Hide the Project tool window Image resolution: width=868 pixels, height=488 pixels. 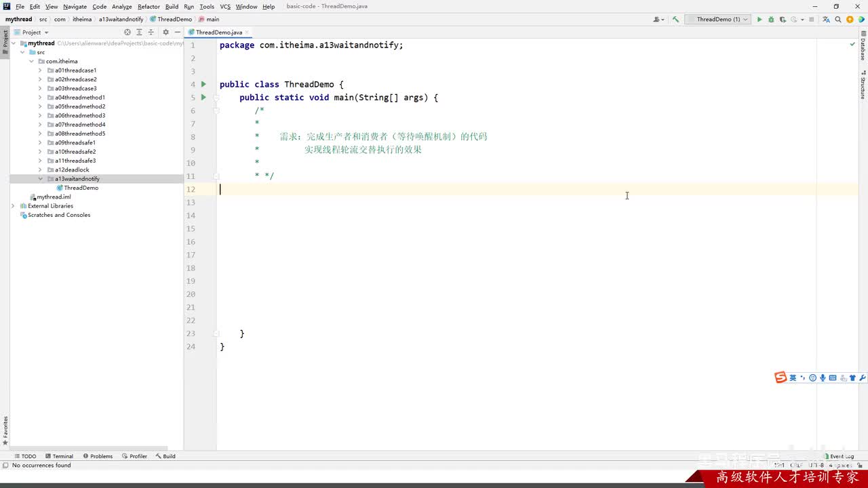177,33
